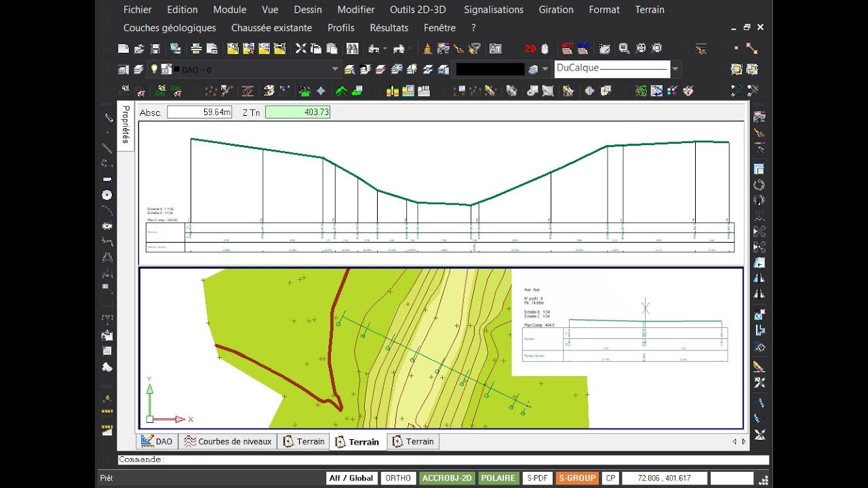Switch to Courbes de niveaux tab
868x488 pixels.
[228, 441]
